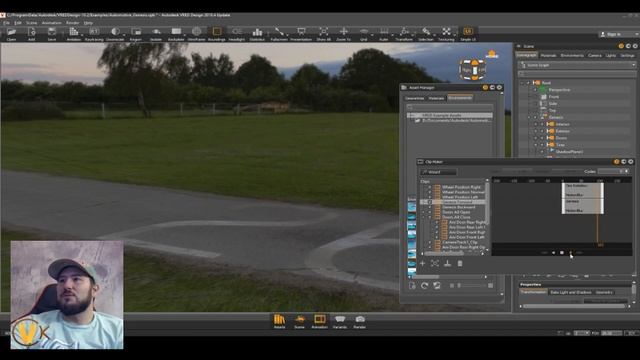Expand the Doors node in scene tree
640x360 pixels.
pyautogui.click(x=536, y=138)
